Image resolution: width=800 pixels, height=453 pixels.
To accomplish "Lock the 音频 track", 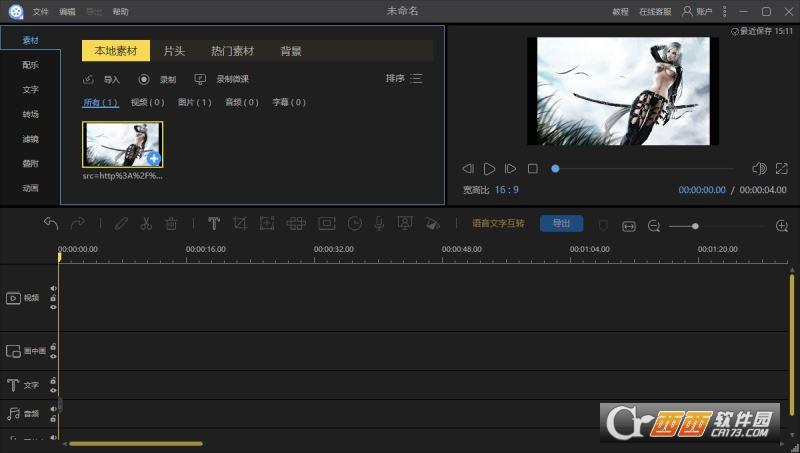I will [54, 419].
